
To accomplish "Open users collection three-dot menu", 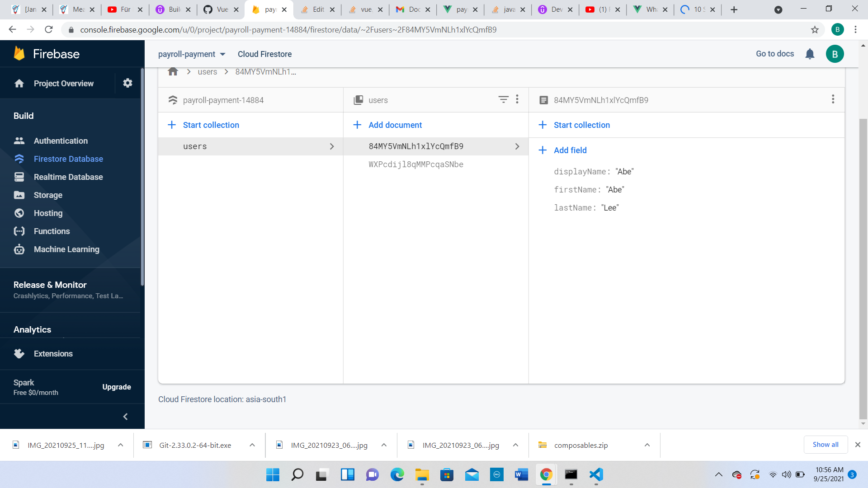I will 517,99.
